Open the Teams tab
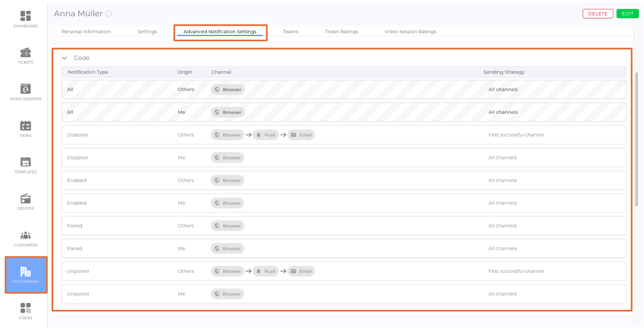Viewport: 644px width, 332px height. (x=290, y=32)
